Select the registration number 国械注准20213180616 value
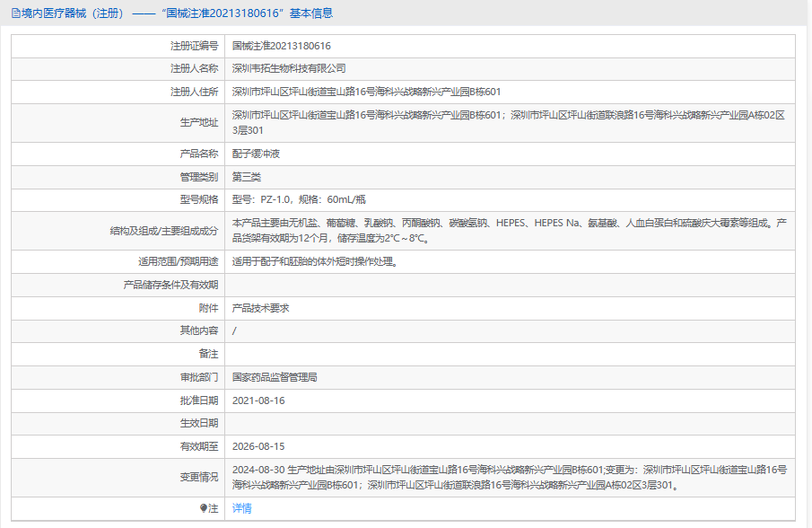The height and width of the screenshot is (528, 812). click(281, 46)
